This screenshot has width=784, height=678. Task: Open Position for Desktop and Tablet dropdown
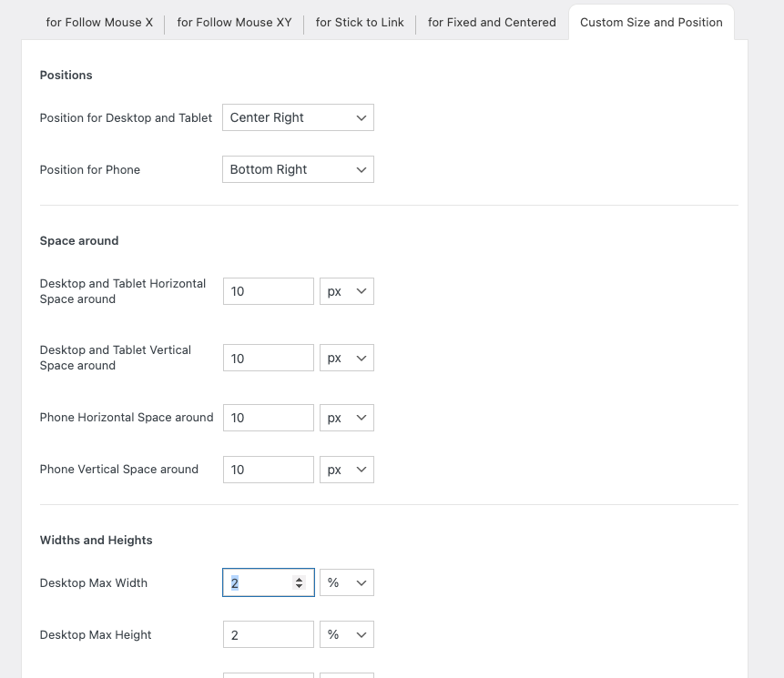[x=298, y=117]
